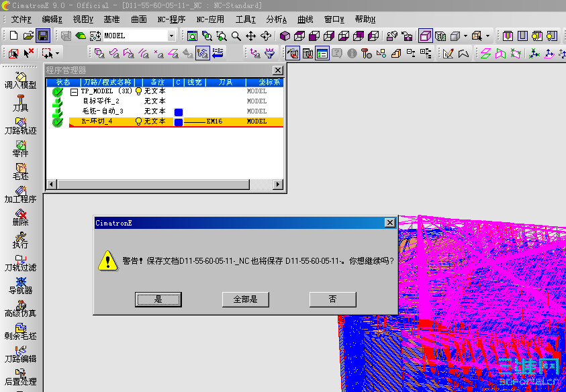Open 刀具 cutters in sidebar
This screenshot has height=392, width=566.
point(21,103)
